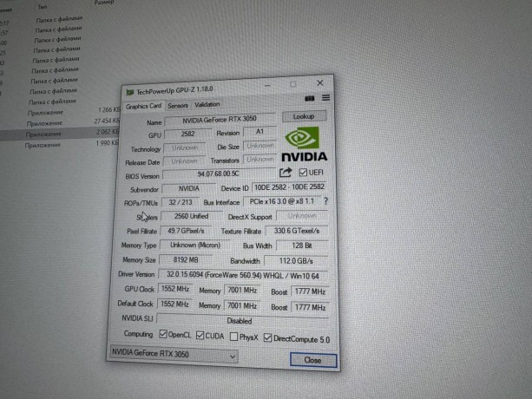This screenshot has height=399, width=532.
Task: Click the GPU Clock row Boost 1777 MHz
Action: pyautogui.click(x=310, y=291)
